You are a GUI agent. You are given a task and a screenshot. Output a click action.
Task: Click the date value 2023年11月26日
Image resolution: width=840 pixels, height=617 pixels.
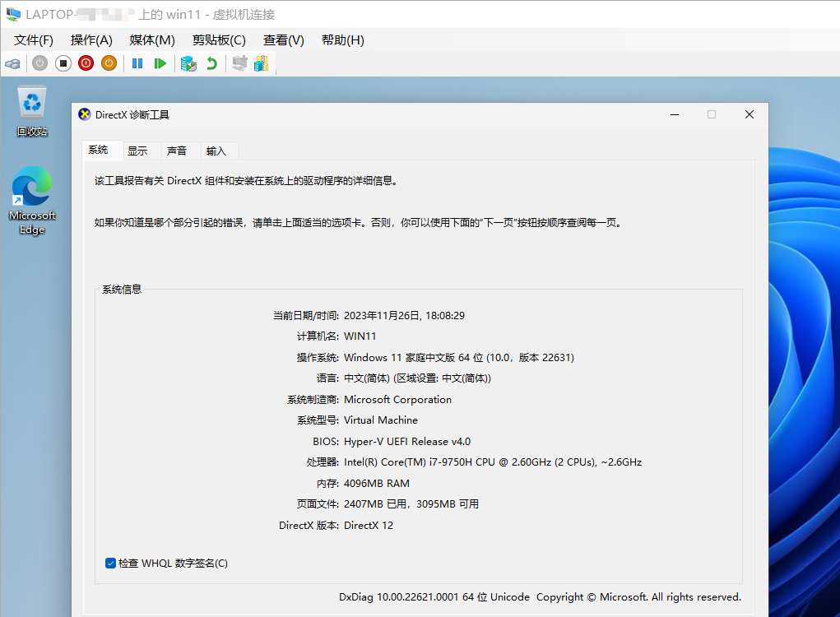click(383, 315)
